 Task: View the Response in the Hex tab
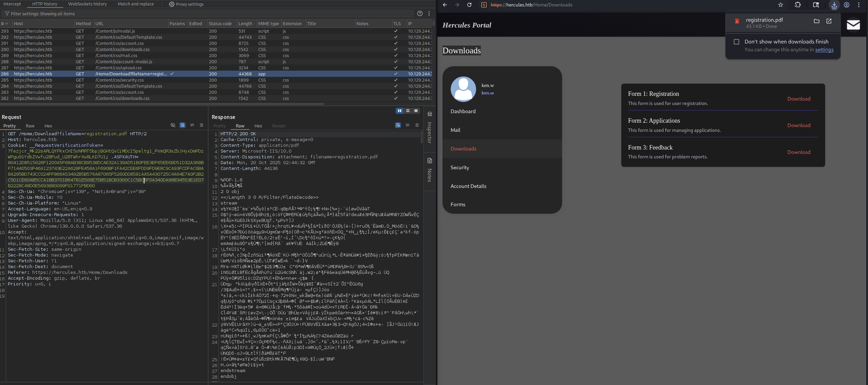click(258, 126)
